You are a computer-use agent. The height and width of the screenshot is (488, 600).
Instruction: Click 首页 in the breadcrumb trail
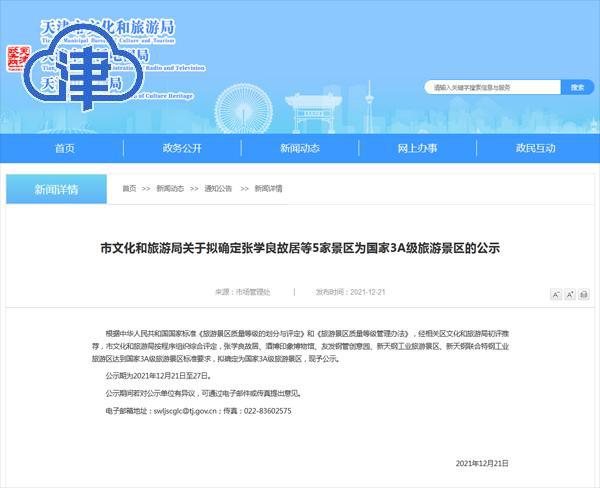point(129,188)
